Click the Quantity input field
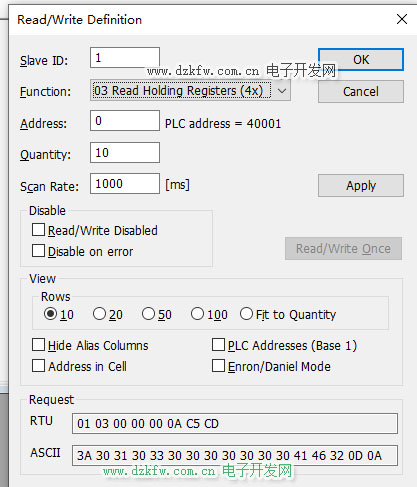Image resolution: width=417 pixels, height=487 pixels. pyautogui.click(x=125, y=153)
